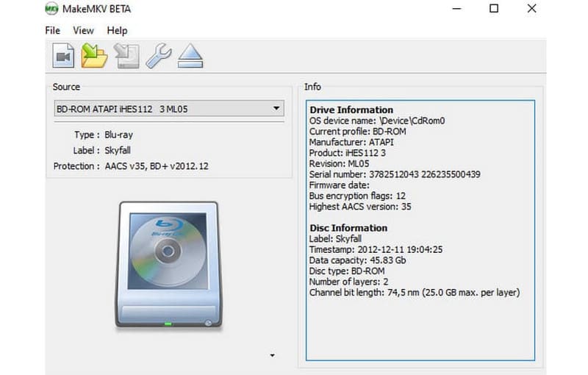
Task: Click the Backup disc toolbar icon
Action: pyautogui.click(x=126, y=56)
